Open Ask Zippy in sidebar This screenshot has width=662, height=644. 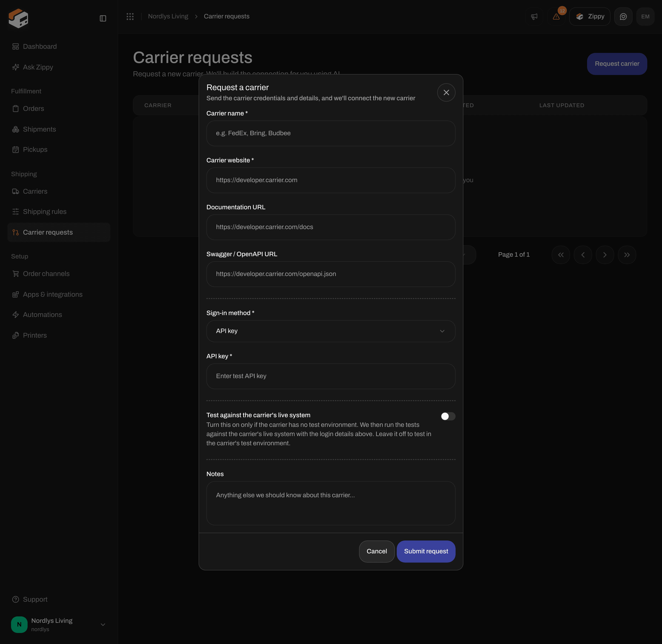59,67
